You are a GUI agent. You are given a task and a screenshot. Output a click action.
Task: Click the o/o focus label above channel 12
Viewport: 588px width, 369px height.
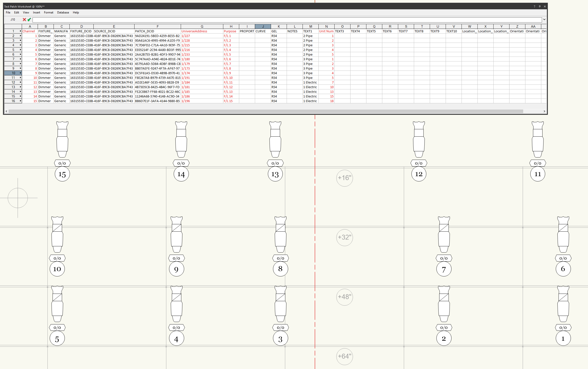pyautogui.click(x=419, y=163)
